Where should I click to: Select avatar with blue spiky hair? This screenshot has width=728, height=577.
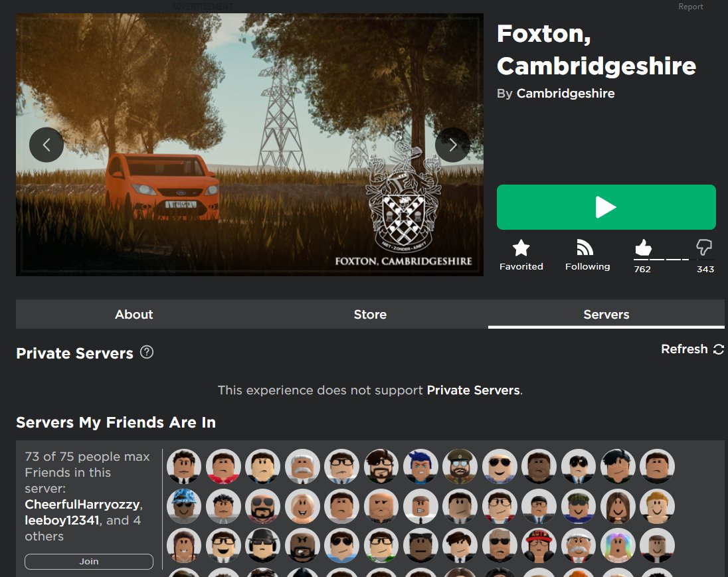420,466
